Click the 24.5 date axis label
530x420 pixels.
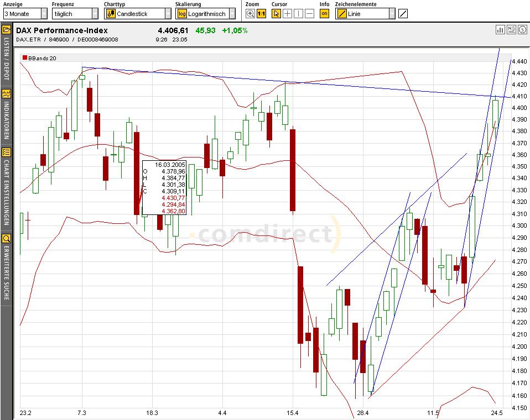[x=497, y=413]
